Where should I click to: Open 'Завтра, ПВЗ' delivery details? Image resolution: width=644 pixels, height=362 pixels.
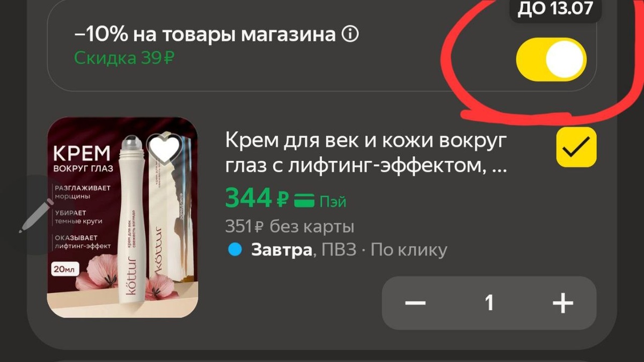[x=304, y=250]
